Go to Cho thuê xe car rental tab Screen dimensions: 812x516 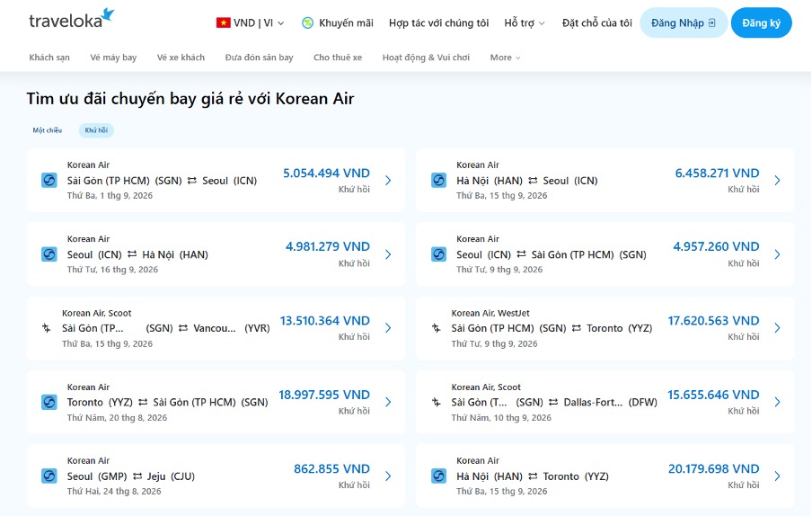coord(338,58)
